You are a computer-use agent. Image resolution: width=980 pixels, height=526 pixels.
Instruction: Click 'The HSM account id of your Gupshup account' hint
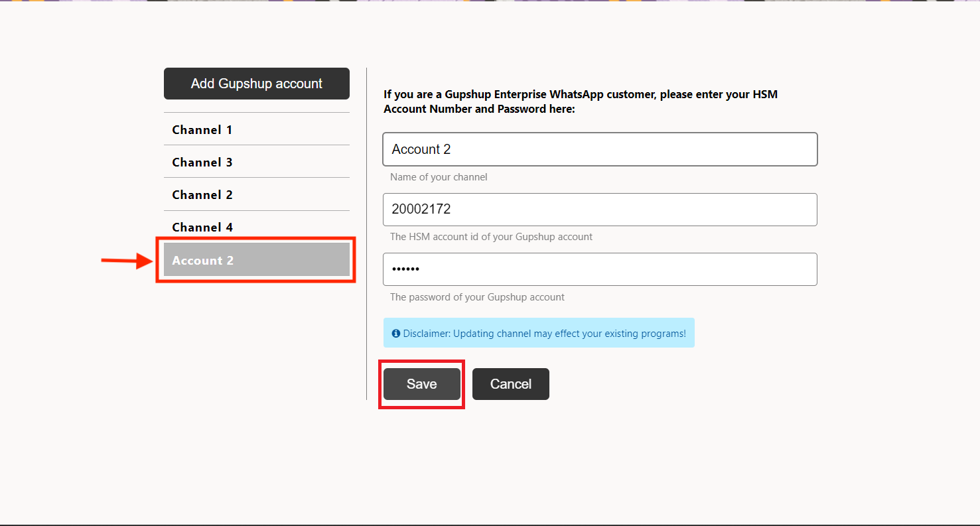tap(491, 237)
